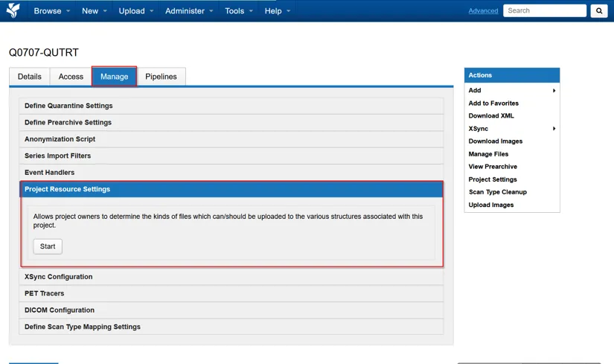614x364 pixels.
Task: Click the Actions panel header
Action: tap(512, 75)
